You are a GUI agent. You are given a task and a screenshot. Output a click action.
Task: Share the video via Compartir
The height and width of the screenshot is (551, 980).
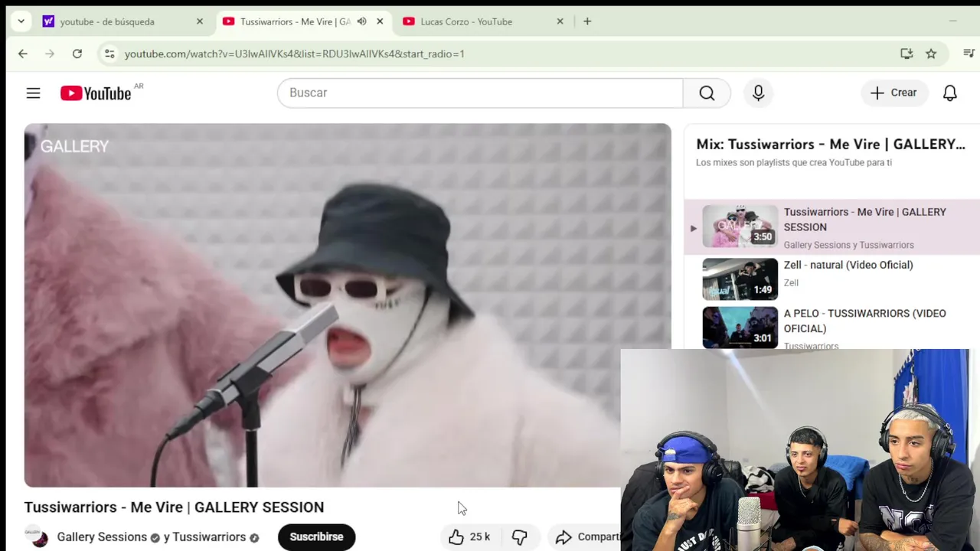[x=587, y=537]
